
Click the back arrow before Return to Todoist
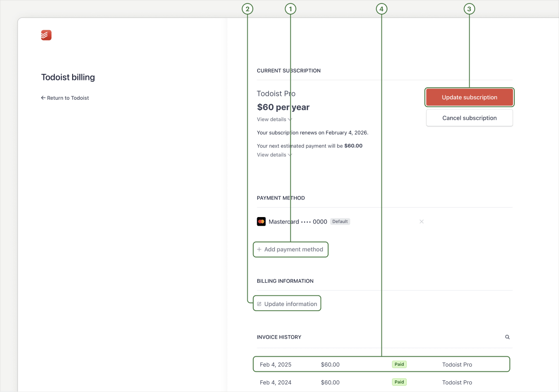[43, 98]
